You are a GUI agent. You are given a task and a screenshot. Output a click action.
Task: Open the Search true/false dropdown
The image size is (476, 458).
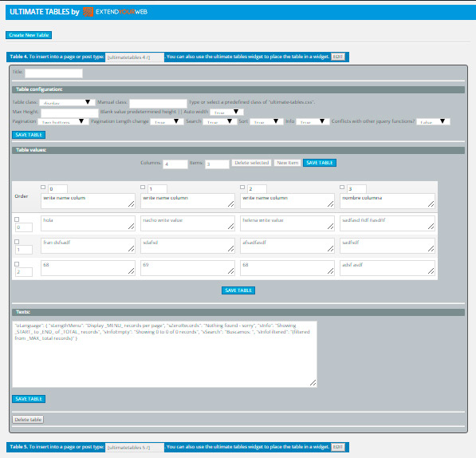tap(220, 122)
